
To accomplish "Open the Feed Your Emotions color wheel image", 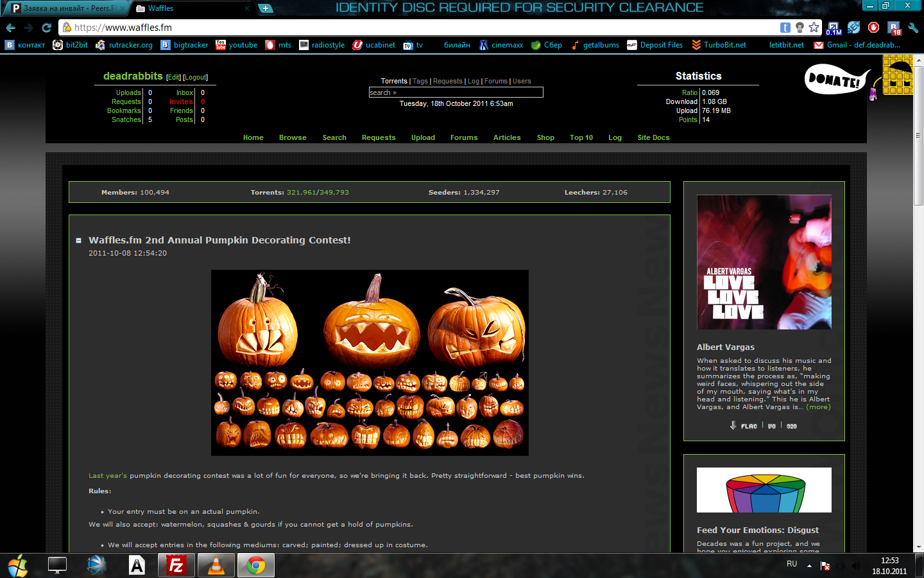I will pyautogui.click(x=764, y=490).
